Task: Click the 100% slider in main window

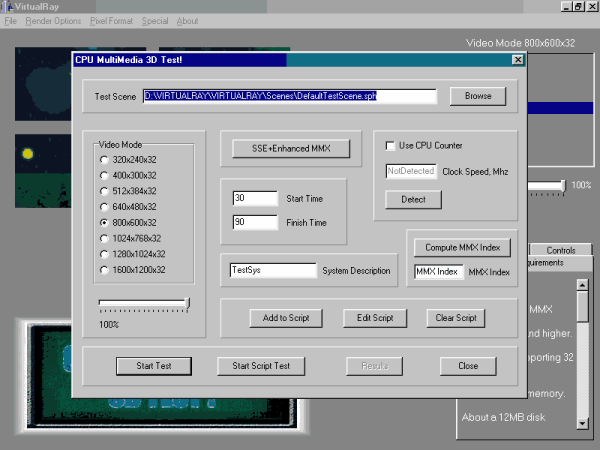Action: pyautogui.click(x=563, y=186)
